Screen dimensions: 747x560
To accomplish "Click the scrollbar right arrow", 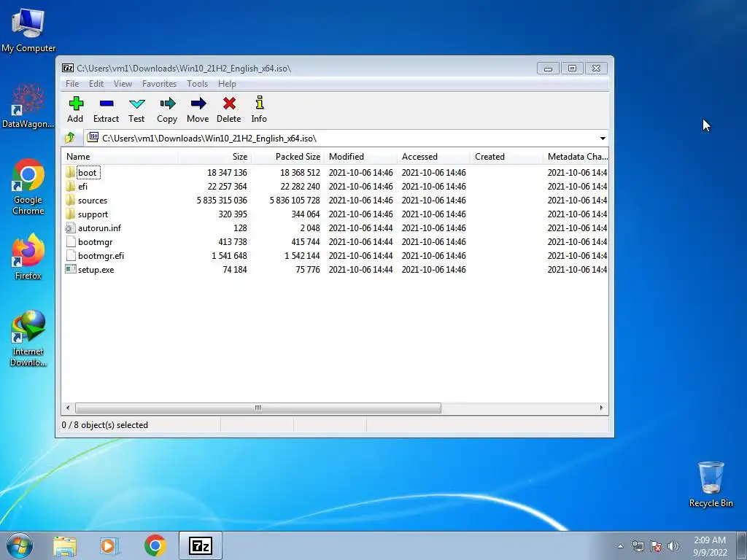I will [601, 408].
